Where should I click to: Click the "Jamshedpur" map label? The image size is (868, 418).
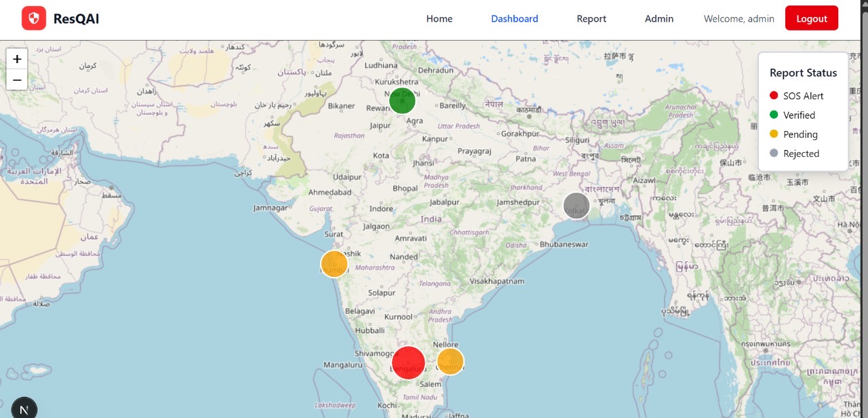[x=518, y=202]
